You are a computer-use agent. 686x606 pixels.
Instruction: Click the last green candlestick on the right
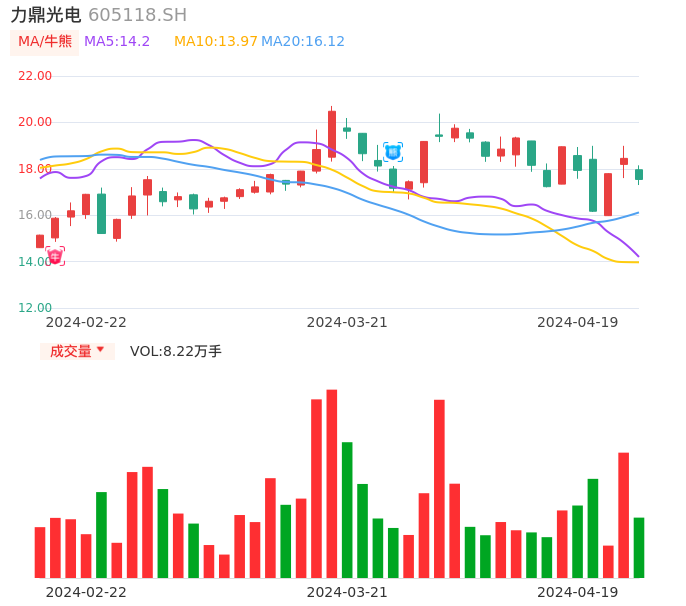click(639, 174)
